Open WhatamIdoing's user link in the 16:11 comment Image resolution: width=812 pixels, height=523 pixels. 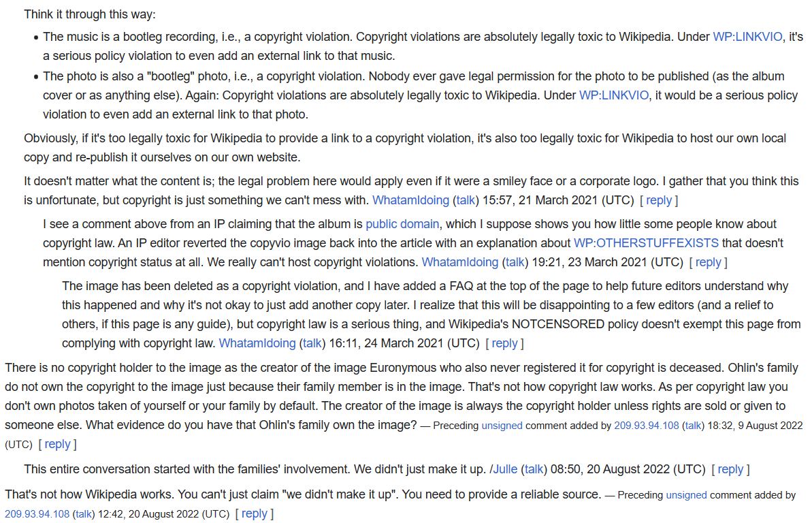[257, 343]
